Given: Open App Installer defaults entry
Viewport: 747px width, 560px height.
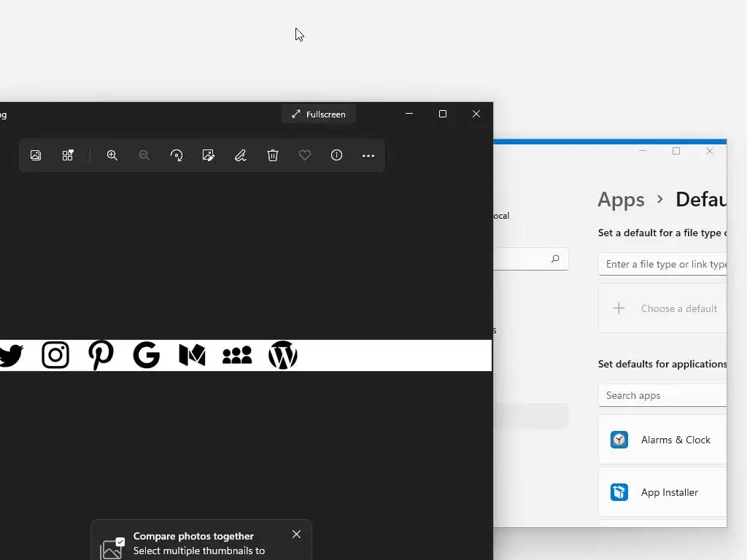Looking at the screenshot, I should tap(662, 492).
